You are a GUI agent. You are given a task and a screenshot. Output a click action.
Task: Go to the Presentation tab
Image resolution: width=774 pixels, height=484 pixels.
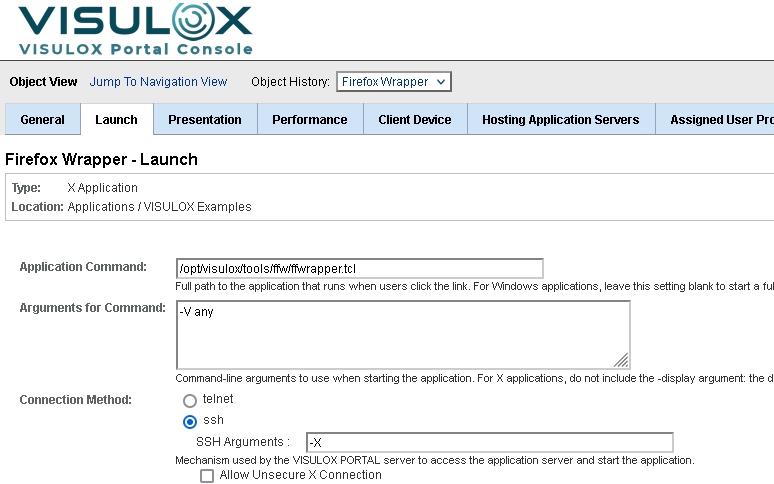(x=205, y=120)
